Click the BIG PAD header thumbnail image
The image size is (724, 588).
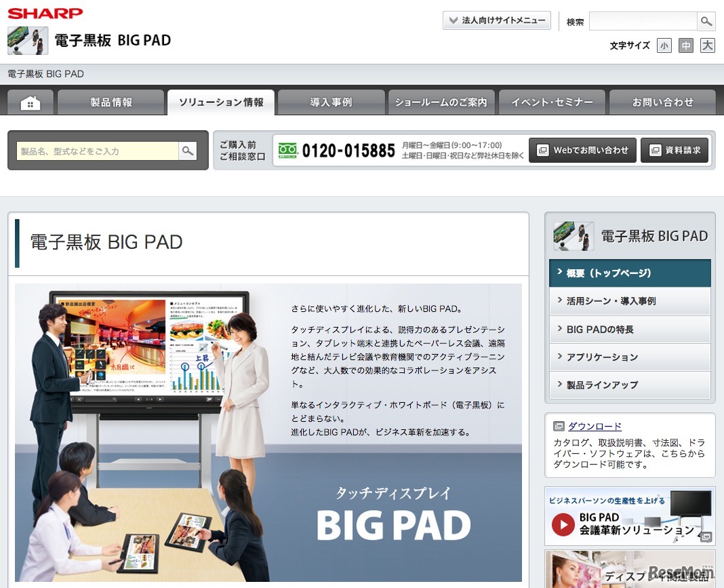click(28, 40)
